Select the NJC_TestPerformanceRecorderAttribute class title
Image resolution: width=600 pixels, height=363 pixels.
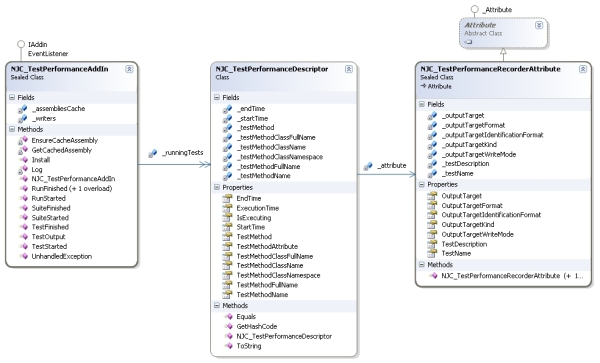click(x=490, y=69)
